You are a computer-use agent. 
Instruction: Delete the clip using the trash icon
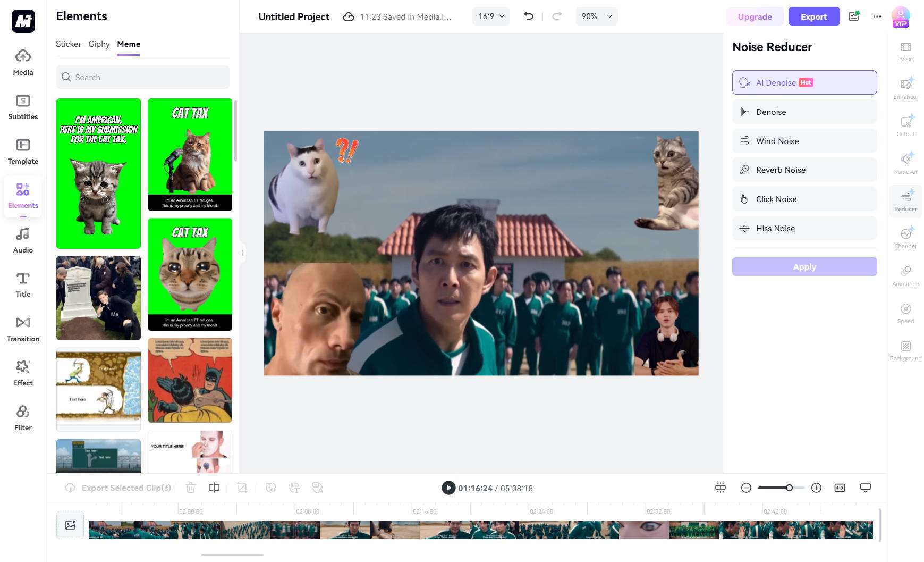pyautogui.click(x=191, y=488)
